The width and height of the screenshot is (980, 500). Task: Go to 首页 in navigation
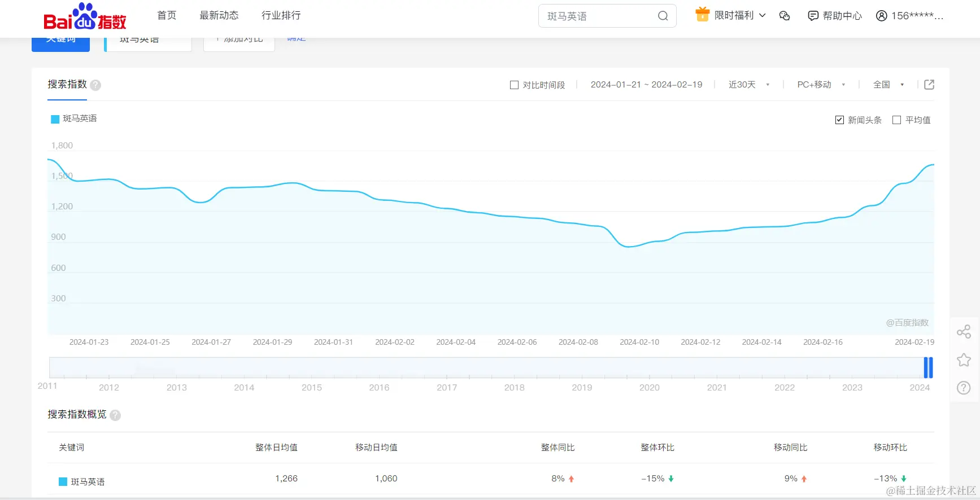pos(167,15)
